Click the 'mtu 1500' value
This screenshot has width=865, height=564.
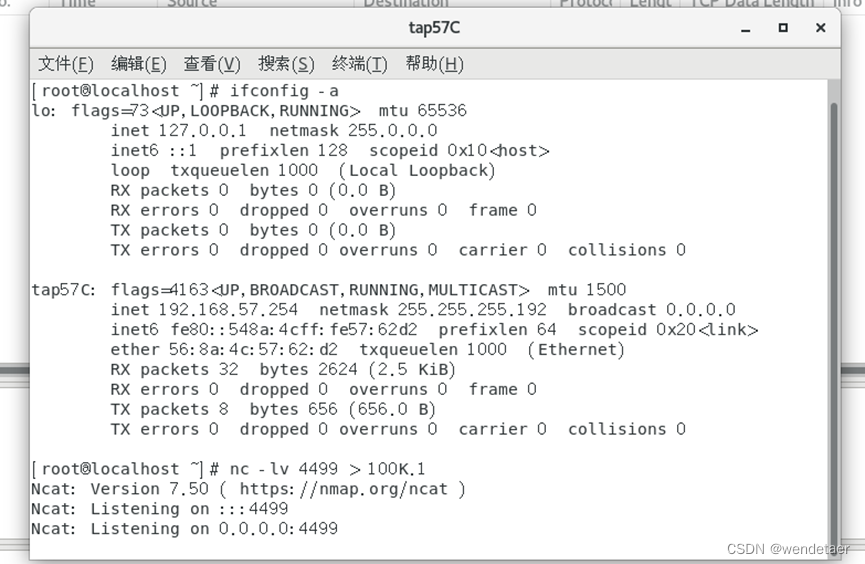(x=587, y=290)
